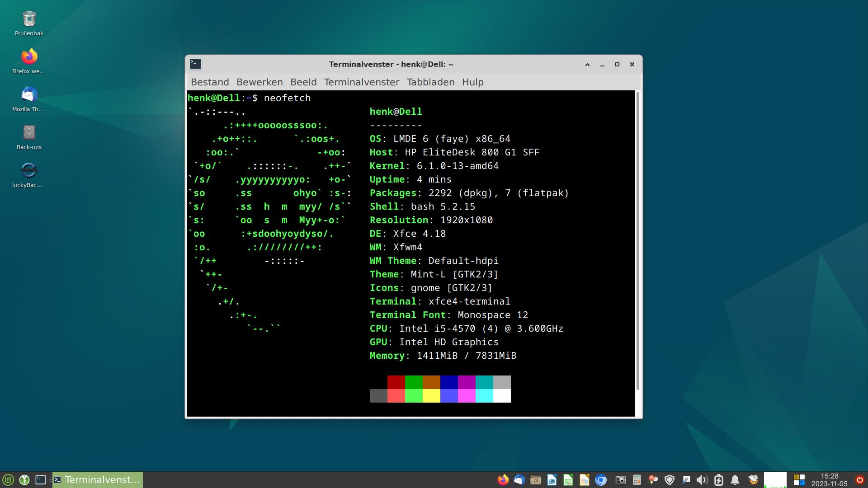Click the 'Kernel: 6.1.0-13-amd64' line
Screen dimensions: 868x488
[434, 166]
